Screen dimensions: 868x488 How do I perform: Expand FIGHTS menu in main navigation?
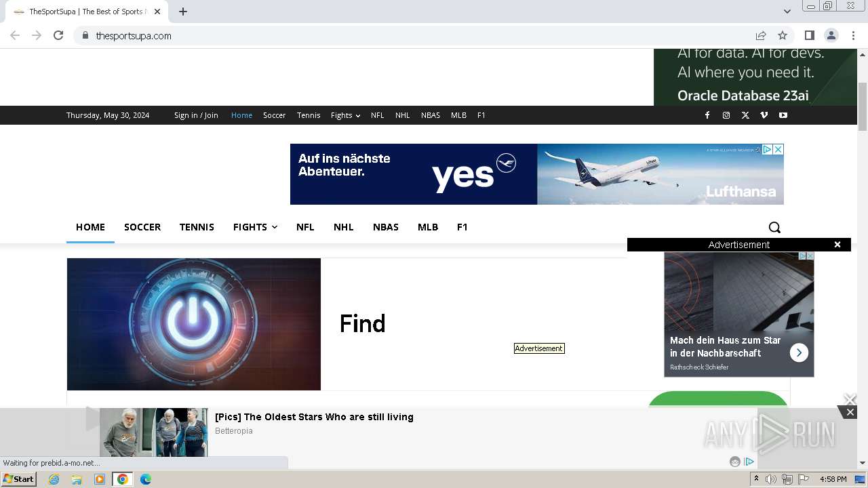coord(255,227)
